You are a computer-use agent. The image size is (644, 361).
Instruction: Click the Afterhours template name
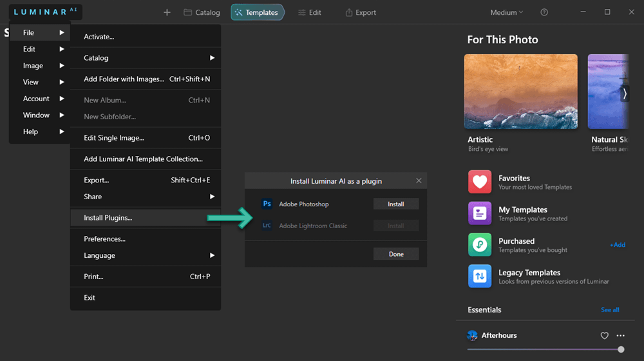coord(499,335)
